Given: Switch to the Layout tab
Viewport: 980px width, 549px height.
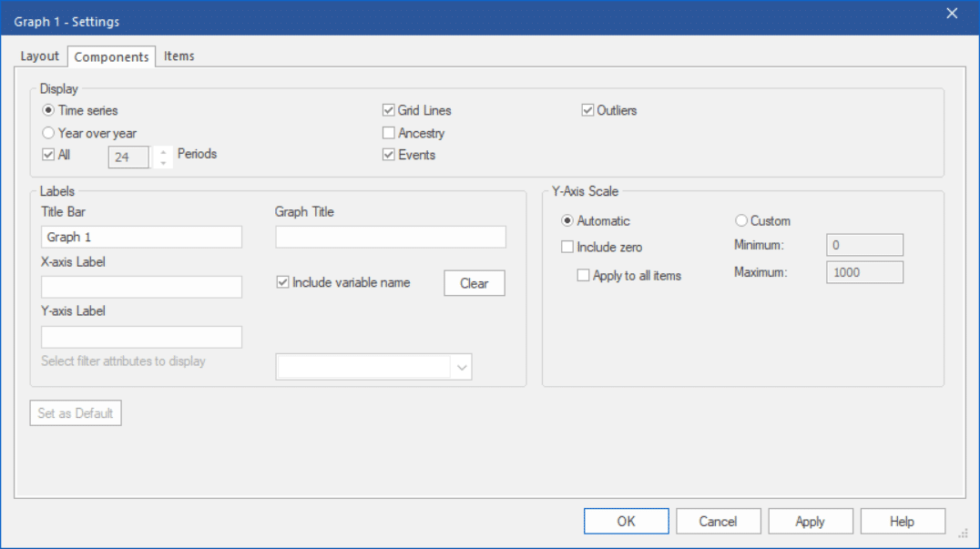Looking at the screenshot, I should (39, 56).
